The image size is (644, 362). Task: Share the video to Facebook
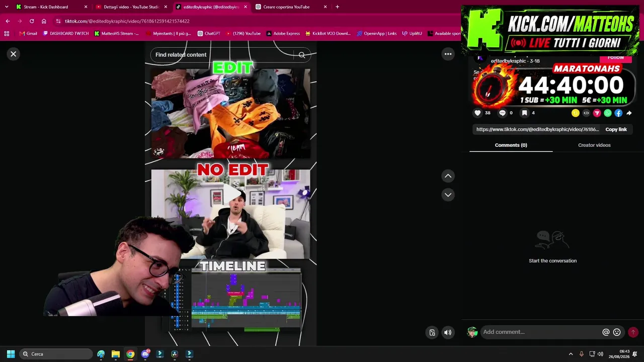tap(618, 113)
